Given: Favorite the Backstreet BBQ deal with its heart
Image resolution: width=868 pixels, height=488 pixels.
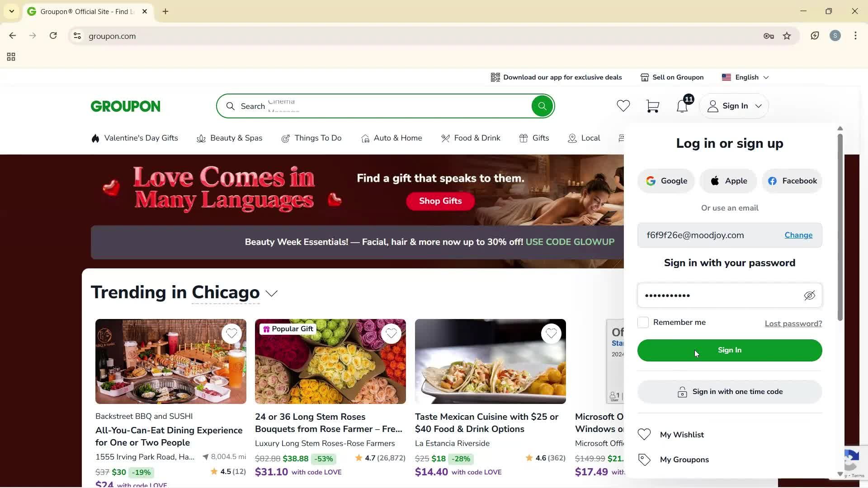Looking at the screenshot, I should tap(231, 334).
